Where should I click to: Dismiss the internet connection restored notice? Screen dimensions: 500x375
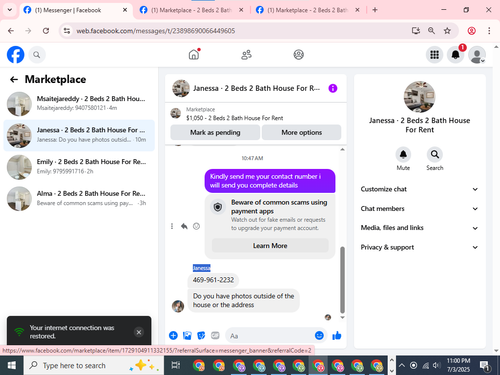(x=139, y=332)
